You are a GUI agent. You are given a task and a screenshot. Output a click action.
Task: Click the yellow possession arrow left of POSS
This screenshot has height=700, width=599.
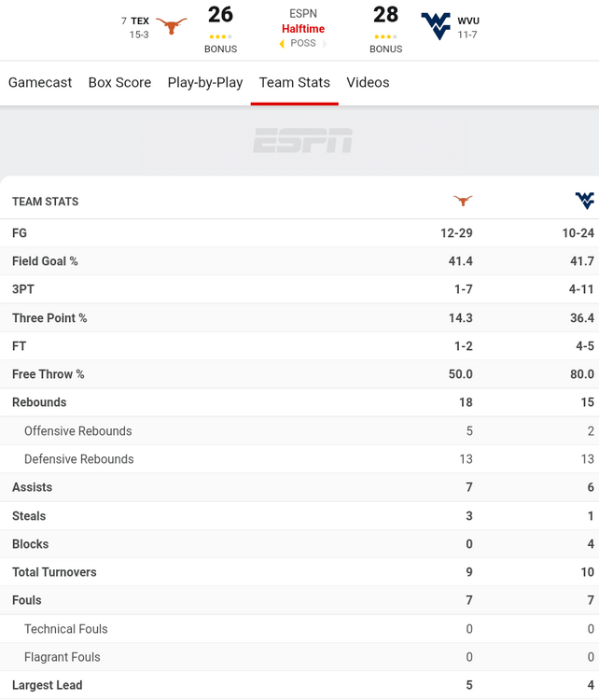click(x=282, y=44)
